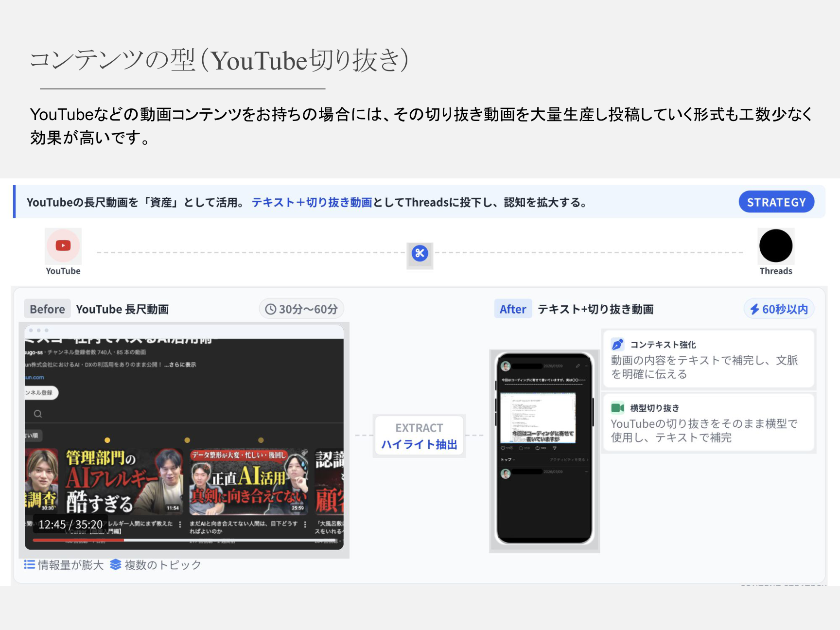The height and width of the screenshot is (630, 840).
Task: Click the black Threads circle icon
Action: [x=776, y=246]
